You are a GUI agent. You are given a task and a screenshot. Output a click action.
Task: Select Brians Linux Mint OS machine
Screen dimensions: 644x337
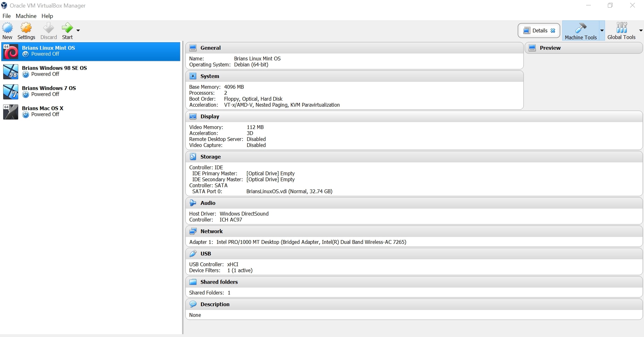pyautogui.click(x=91, y=51)
